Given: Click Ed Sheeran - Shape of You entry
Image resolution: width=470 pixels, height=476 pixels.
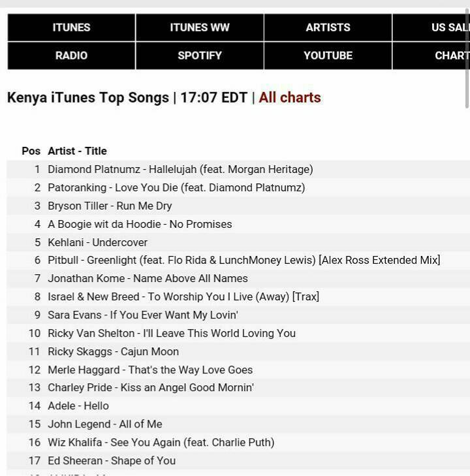Looking at the screenshot, I should pos(112,460).
